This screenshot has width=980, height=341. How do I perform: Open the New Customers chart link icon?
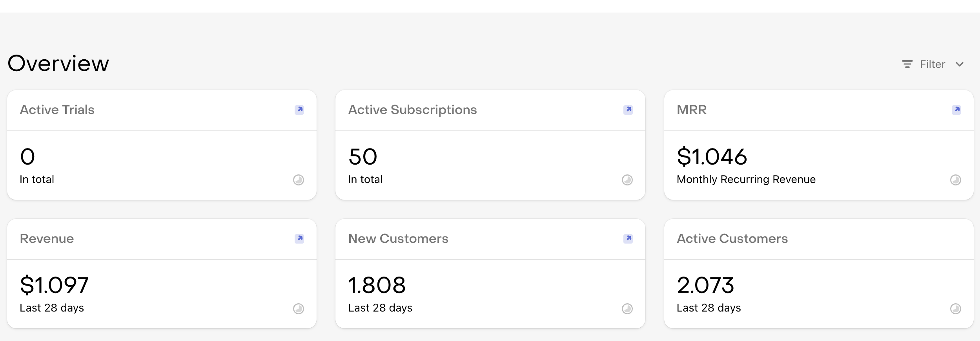point(628,238)
